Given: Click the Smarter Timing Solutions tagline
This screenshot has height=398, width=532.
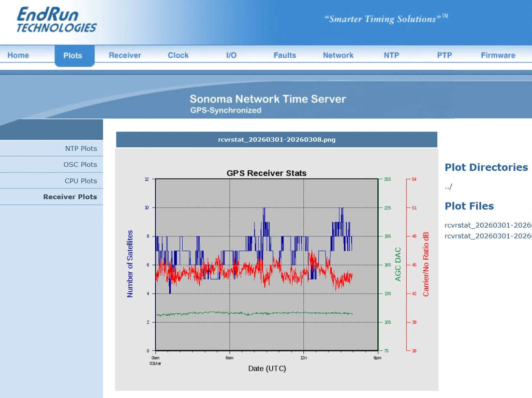Looking at the screenshot, I should point(386,19).
